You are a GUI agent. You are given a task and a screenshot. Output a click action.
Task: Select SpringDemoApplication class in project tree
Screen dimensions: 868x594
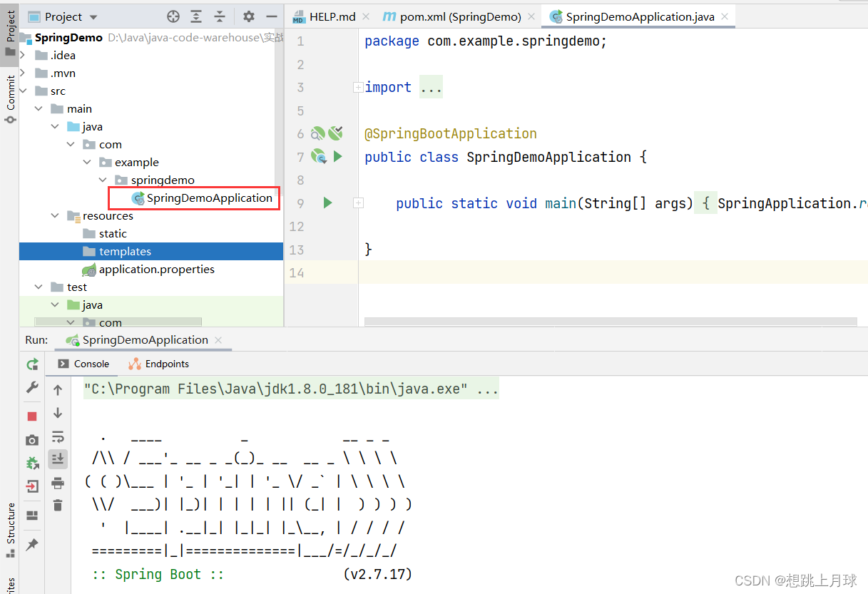[202, 198]
